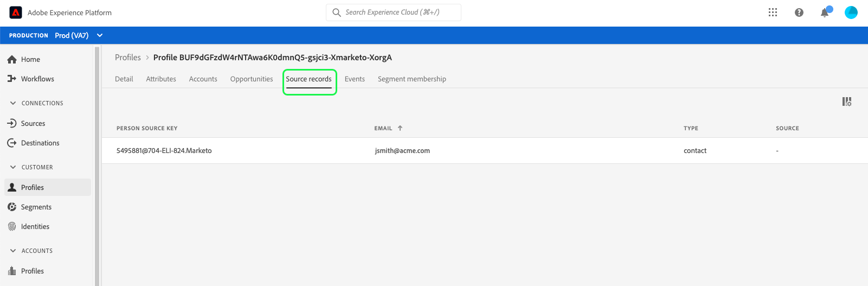
Task: Switch to the Opportunities tab
Action: [x=252, y=79]
